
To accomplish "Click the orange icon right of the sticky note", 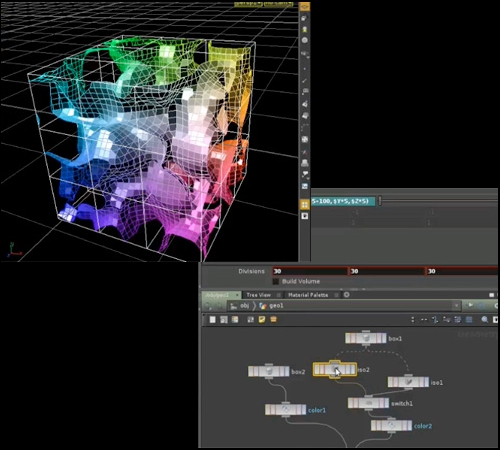I will [x=273, y=320].
